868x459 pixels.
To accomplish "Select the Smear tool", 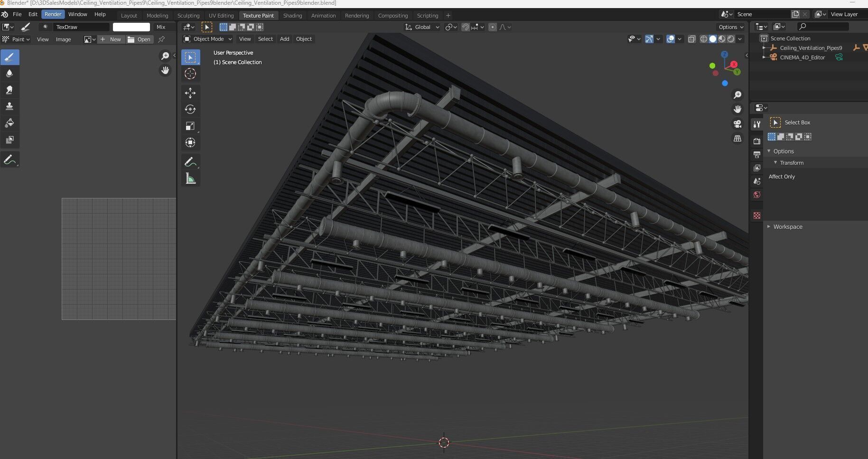I will pos(9,90).
